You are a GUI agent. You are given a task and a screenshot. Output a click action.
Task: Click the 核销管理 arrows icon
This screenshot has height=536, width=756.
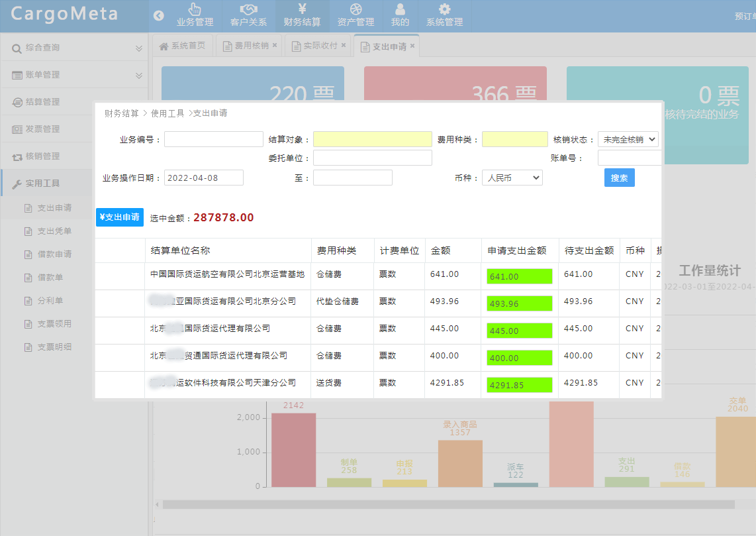tap(17, 157)
